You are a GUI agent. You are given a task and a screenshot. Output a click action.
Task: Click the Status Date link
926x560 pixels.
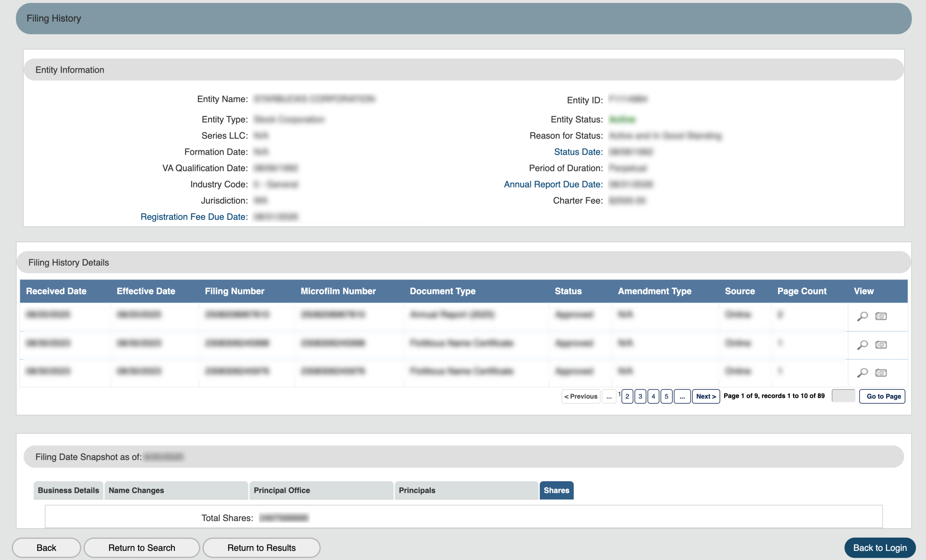[578, 152]
